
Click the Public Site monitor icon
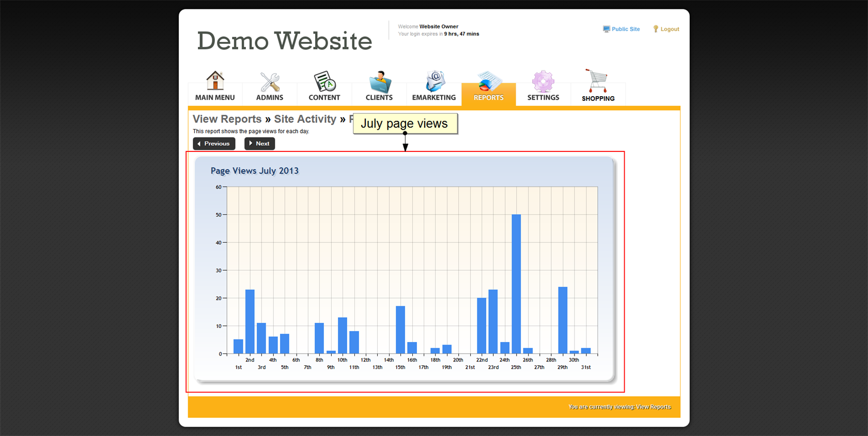[606, 29]
